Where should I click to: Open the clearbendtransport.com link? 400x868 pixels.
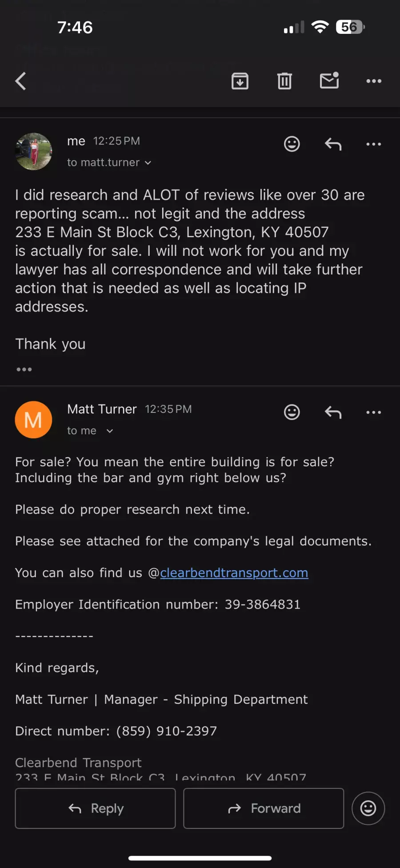coord(234,573)
